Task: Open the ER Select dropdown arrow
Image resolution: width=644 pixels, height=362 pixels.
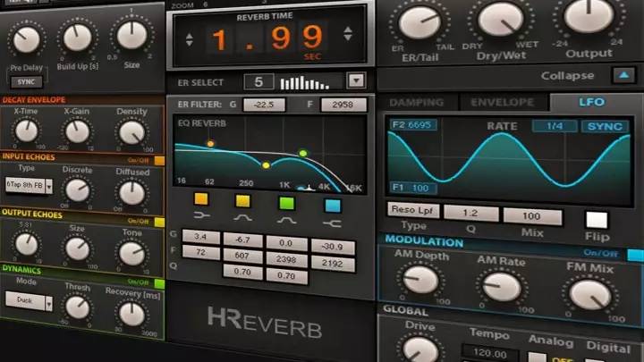Action: click(x=357, y=81)
